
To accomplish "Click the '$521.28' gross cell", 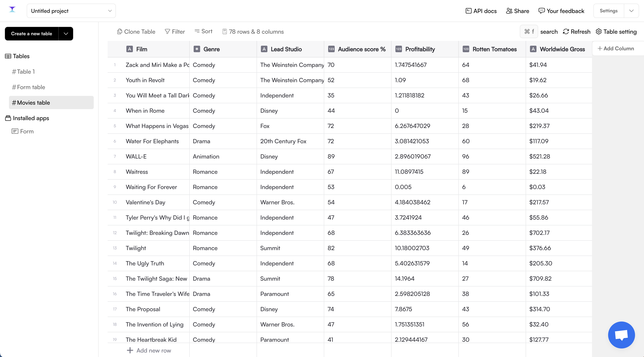I will (559, 156).
